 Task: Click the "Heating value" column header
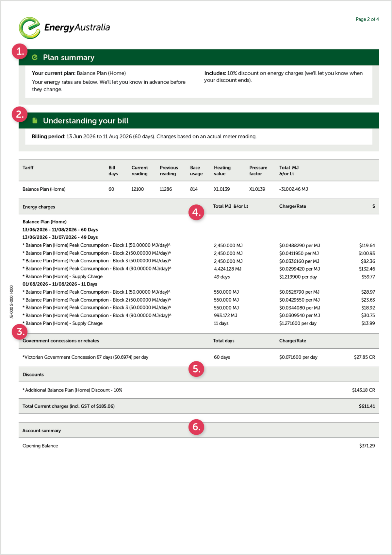[x=222, y=171]
